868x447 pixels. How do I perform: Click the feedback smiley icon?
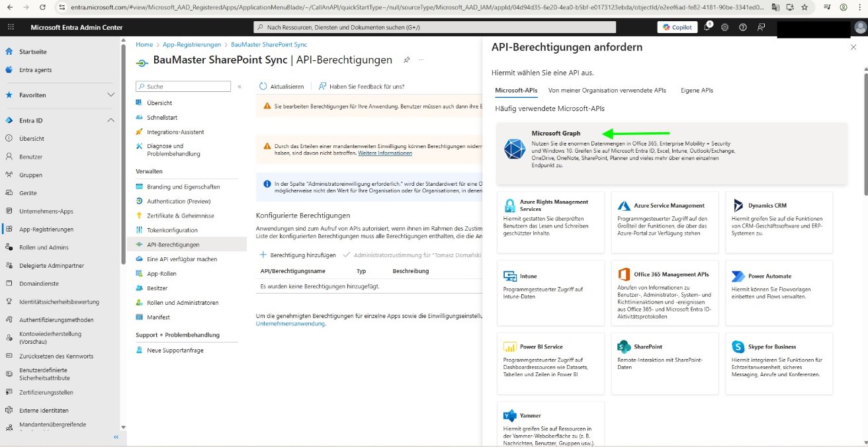point(761,26)
